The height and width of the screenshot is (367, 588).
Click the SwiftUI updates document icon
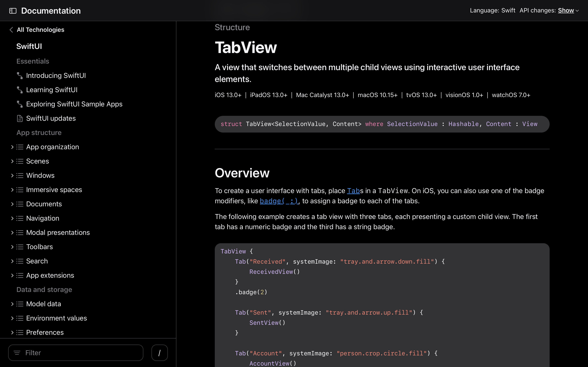point(20,118)
